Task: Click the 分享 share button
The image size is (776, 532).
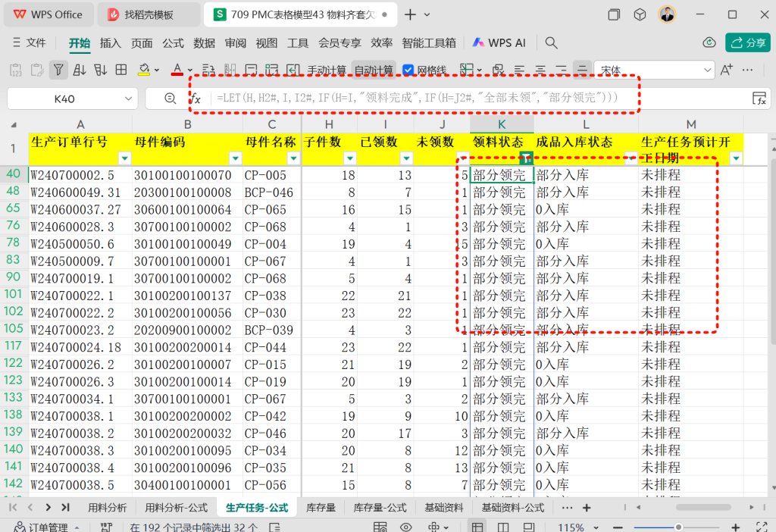Action: 748,42
